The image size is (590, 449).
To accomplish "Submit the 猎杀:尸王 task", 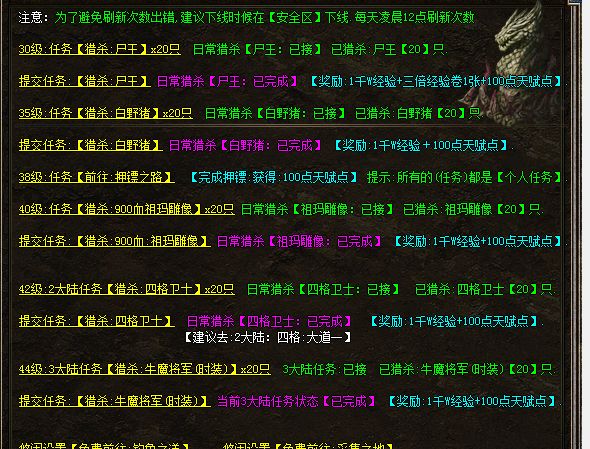I will 85,81.
